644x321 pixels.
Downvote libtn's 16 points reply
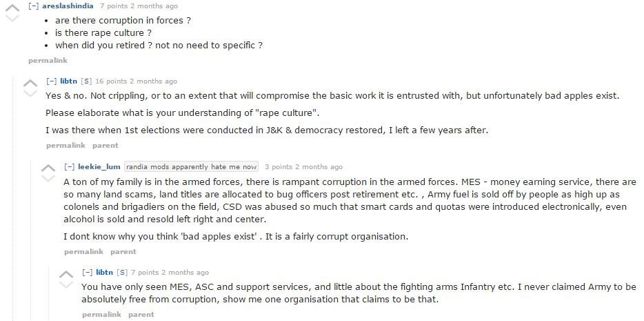pyautogui.click(x=30, y=93)
